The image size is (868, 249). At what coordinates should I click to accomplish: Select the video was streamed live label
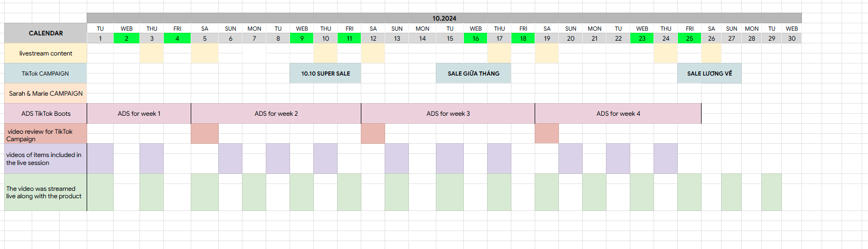[45, 192]
